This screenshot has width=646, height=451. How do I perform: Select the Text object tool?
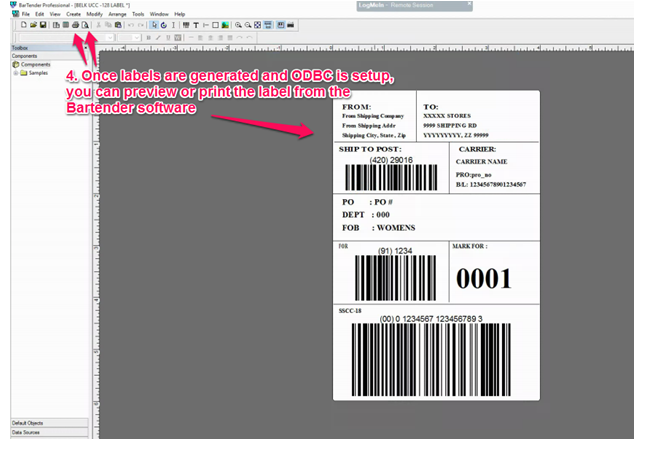tap(196, 25)
